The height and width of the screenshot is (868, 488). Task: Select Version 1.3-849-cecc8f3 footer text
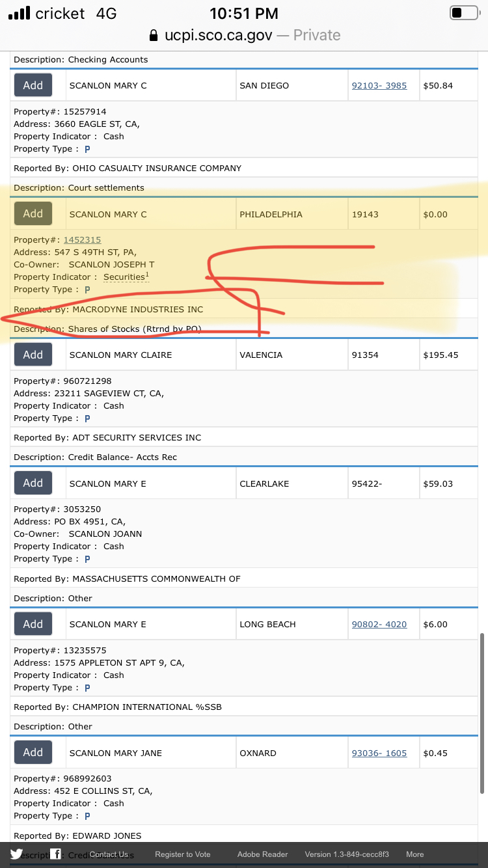tap(347, 854)
